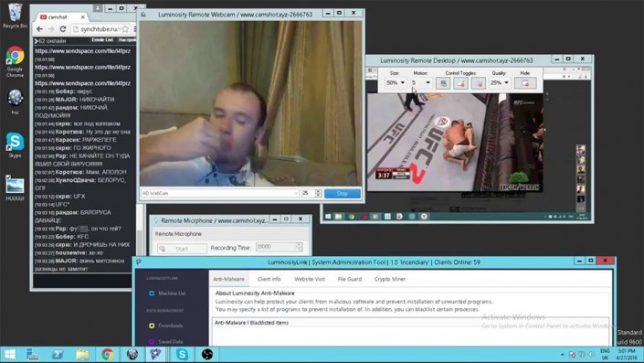Toggle first control icon in Remote Desktop

coord(443,83)
